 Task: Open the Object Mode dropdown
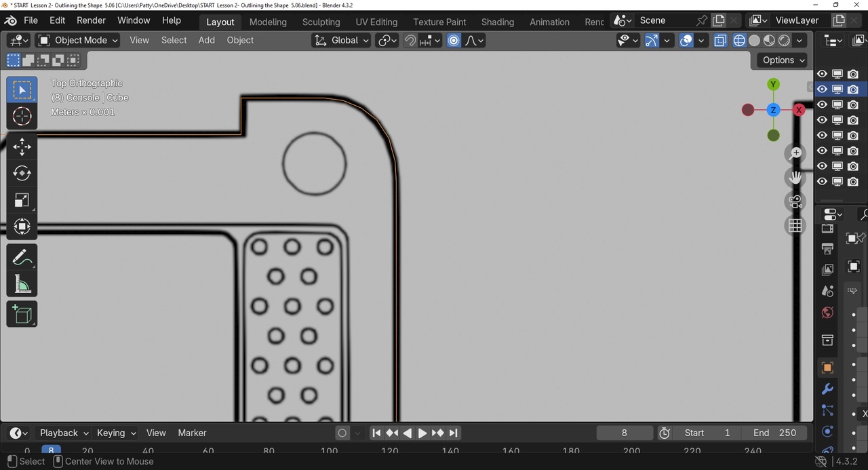[77, 41]
